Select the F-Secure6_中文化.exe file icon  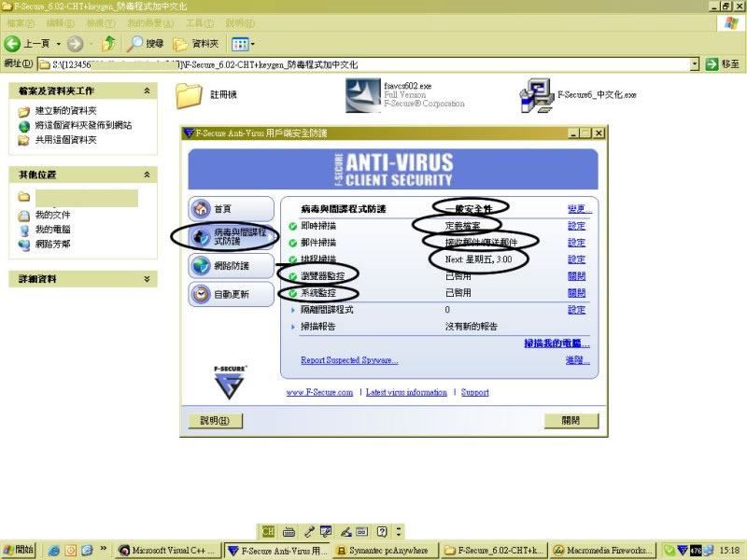(536, 95)
